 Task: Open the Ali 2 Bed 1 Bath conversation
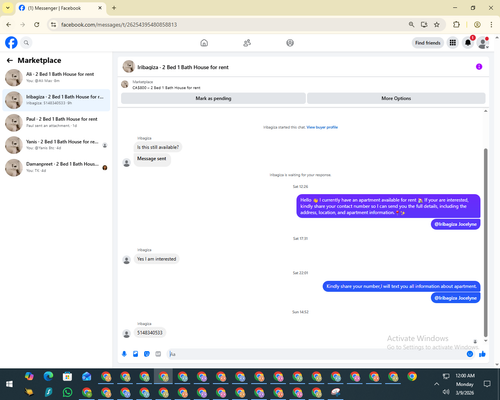pyautogui.click(x=56, y=77)
